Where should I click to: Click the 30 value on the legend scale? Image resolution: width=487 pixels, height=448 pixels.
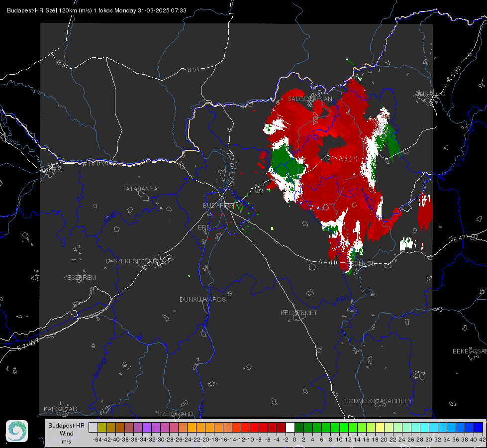click(429, 440)
